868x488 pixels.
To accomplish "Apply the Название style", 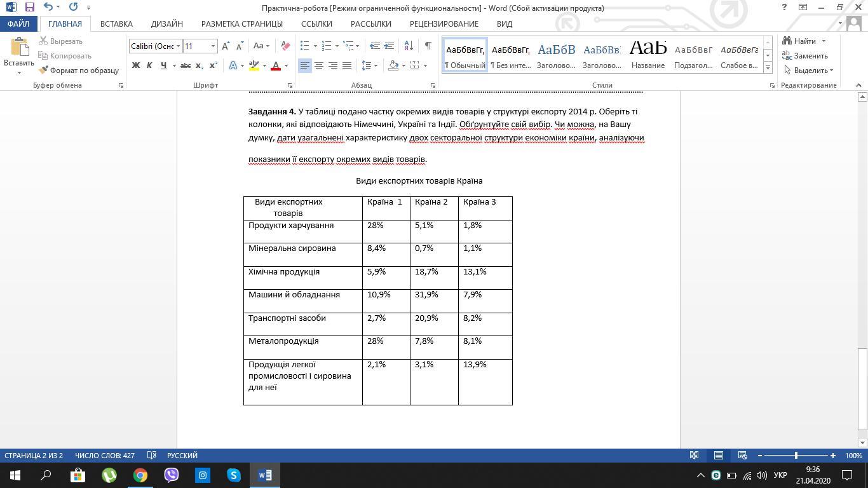I will pyautogui.click(x=648, y=55).
